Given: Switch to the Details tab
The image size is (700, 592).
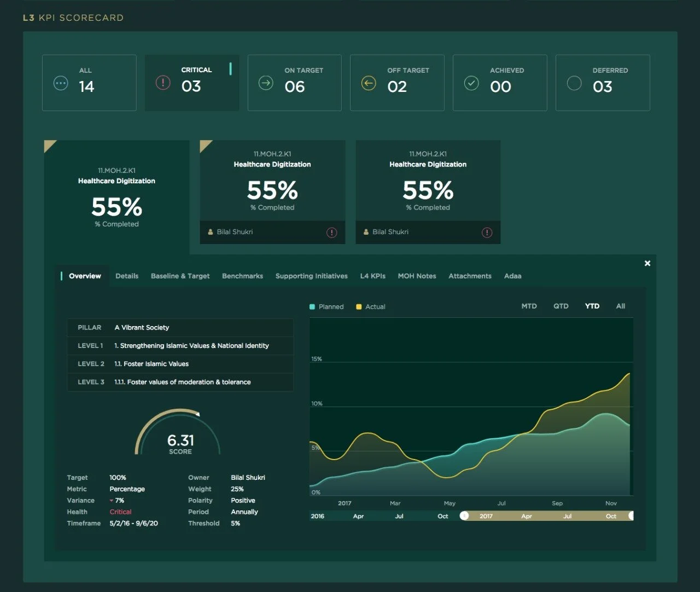Looking at the screenshot, I should (x=127, y=276).
